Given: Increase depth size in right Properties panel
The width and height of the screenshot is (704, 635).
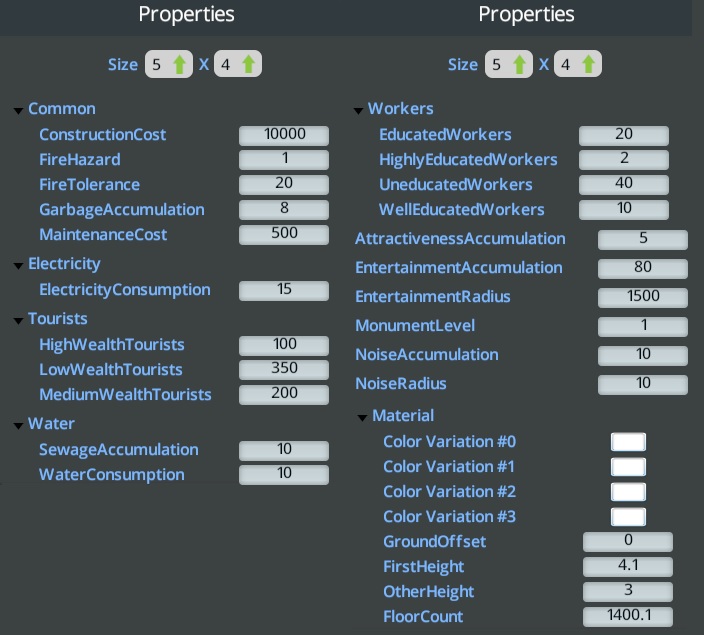Looking at the screenshot, I should click(x=589, y=65).
